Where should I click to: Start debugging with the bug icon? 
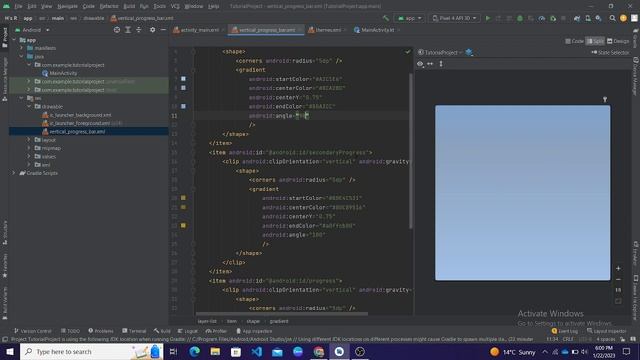(520, 18)
